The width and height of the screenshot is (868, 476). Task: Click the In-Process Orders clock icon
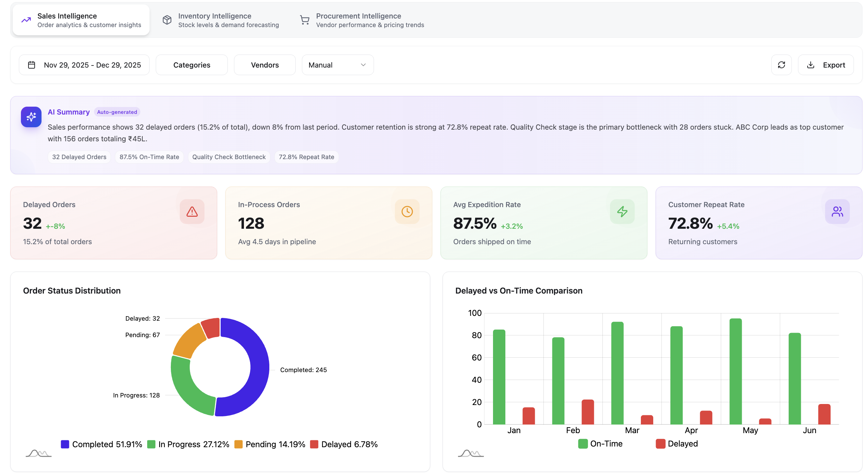click(407, 212)
